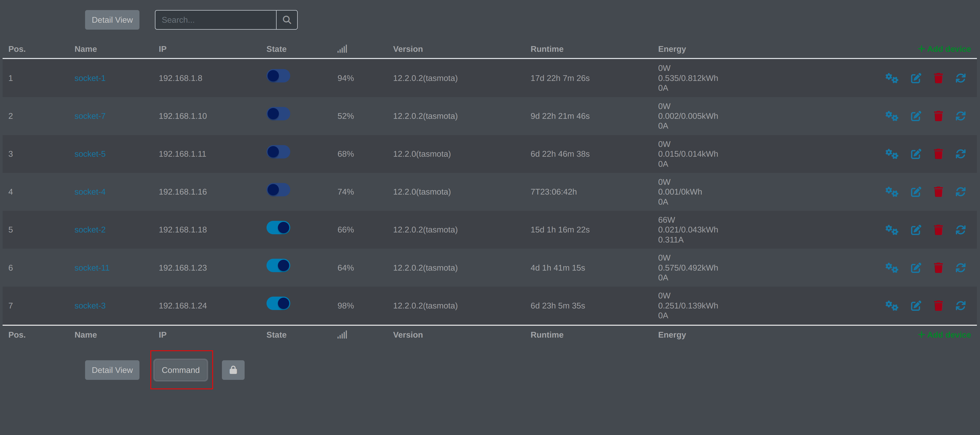Open settings gears for socket-11

(x=892, y=268)
